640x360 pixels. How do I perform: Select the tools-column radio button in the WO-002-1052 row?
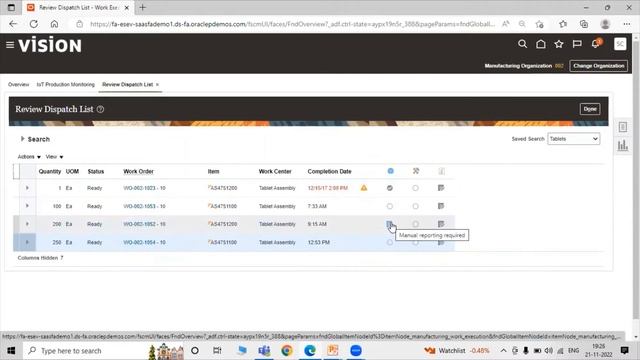pyautogui.click(x=416, y=224)
